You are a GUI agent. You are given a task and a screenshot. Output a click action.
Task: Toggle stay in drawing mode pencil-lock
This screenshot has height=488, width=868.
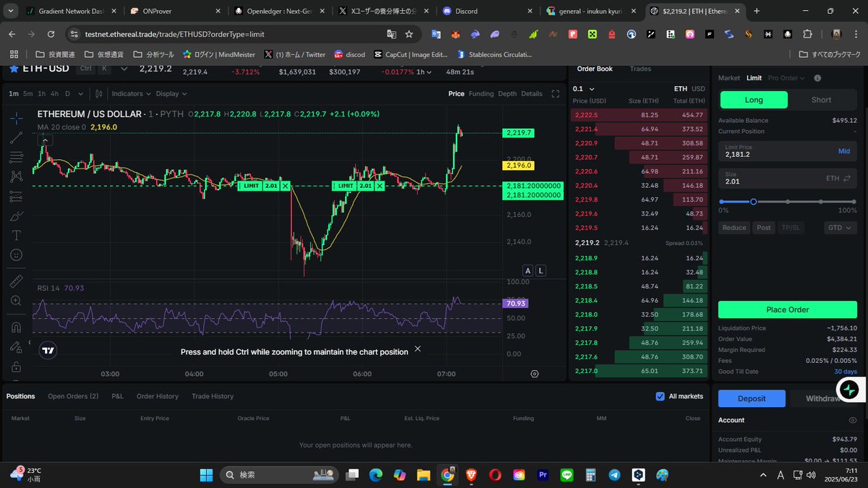(16, 347)
